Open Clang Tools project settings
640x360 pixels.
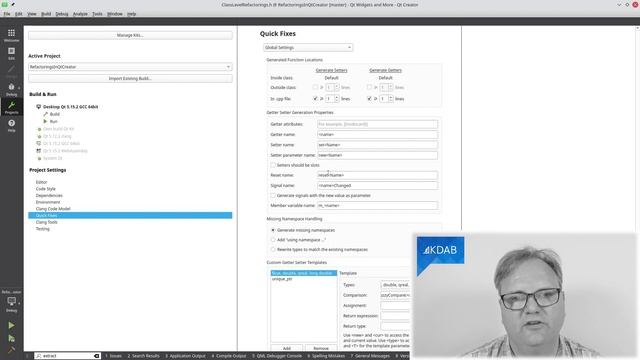click(x=47, y=222)
